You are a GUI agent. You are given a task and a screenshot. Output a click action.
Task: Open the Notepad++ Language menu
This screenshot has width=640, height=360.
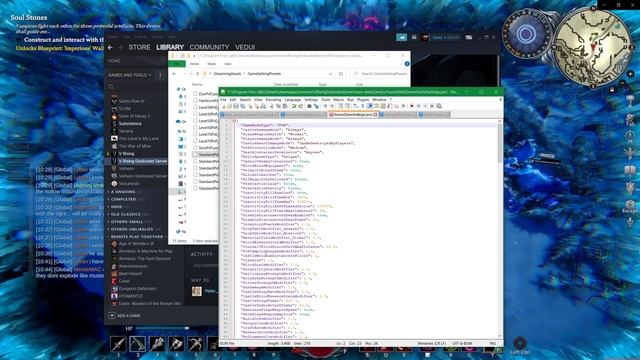coord(293,100)
